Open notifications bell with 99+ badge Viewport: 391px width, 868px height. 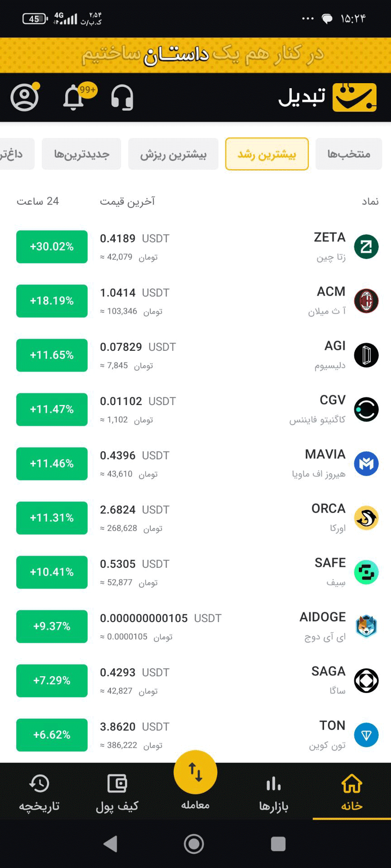coord(74,97)
